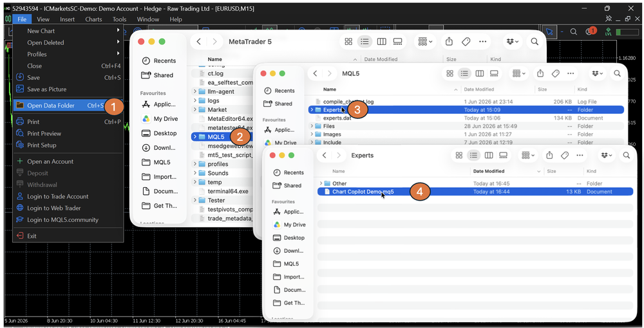Choose Exit from the File menu

click(68, 236)
